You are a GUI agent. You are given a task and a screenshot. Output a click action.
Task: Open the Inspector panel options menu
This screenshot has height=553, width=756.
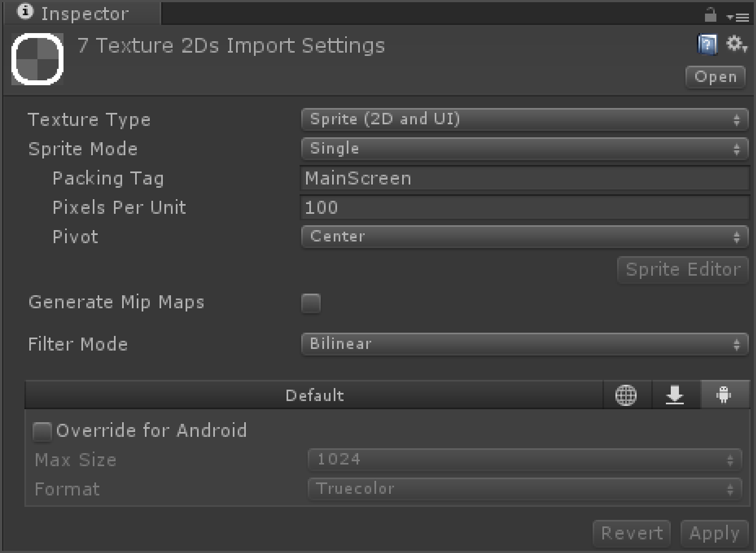(738, 17)
